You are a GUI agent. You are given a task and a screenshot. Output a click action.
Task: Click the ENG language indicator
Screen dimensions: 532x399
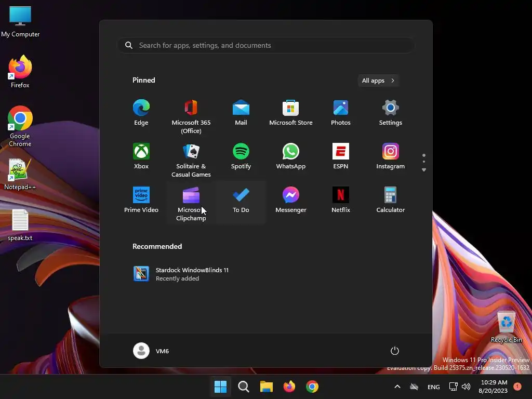coord(434,387)
